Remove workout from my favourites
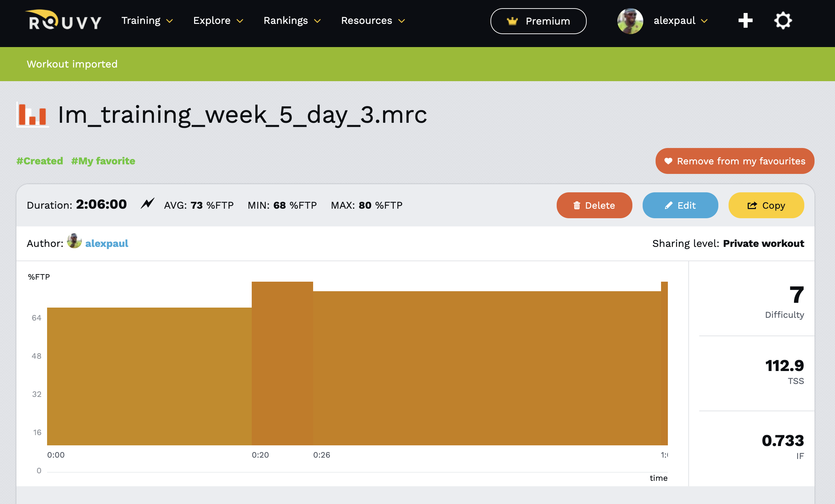 pos(735,161)
